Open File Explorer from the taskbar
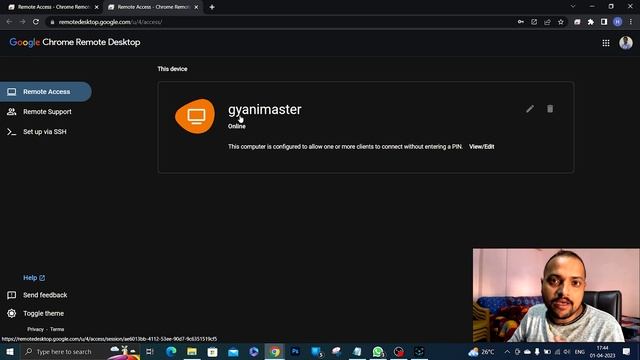Viewport: 640px width, 360px height. coord(192,351)
